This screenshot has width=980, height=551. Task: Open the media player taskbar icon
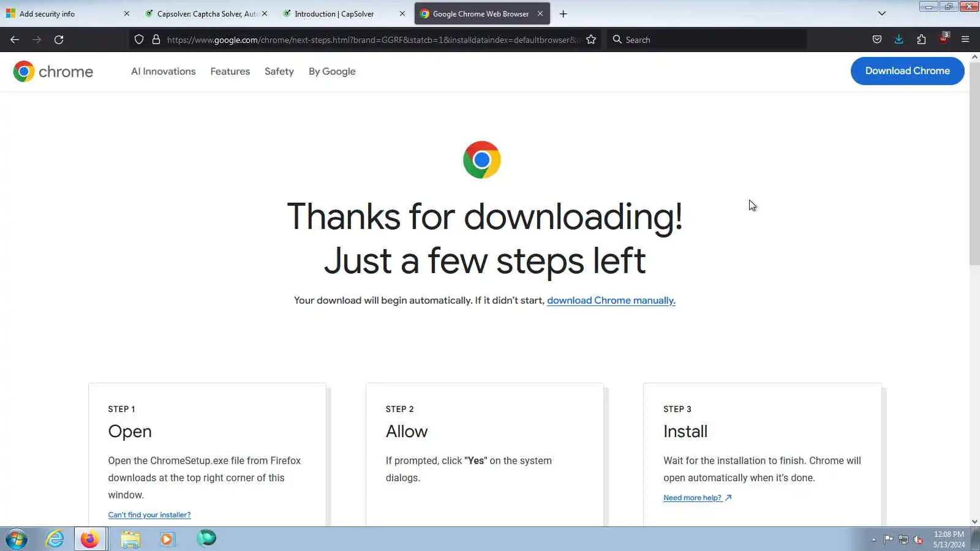167,539
